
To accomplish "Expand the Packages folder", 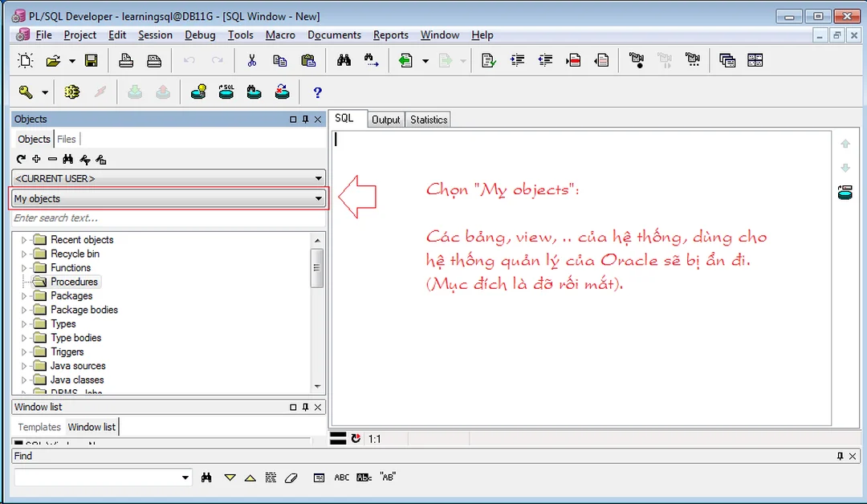I will (x=23, y=296).
